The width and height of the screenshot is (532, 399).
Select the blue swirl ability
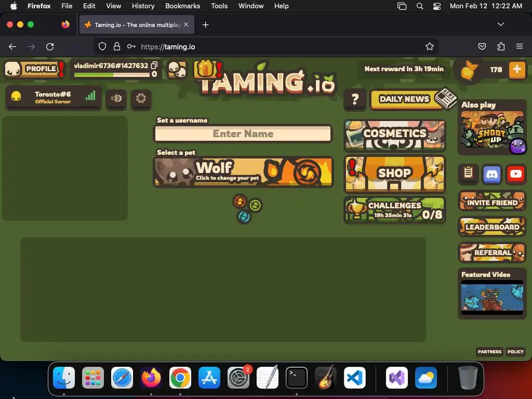244,217
